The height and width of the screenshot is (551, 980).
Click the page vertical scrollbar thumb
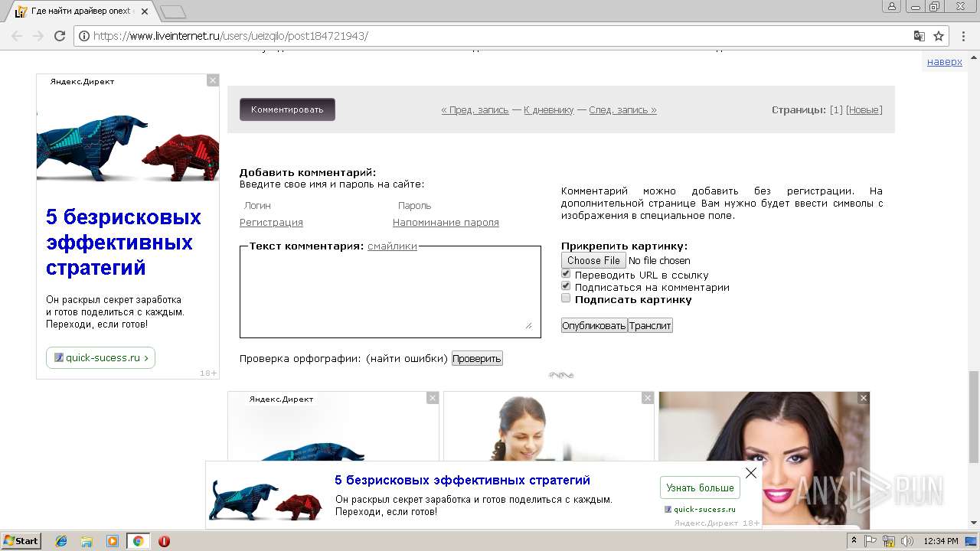pos(973,416)
